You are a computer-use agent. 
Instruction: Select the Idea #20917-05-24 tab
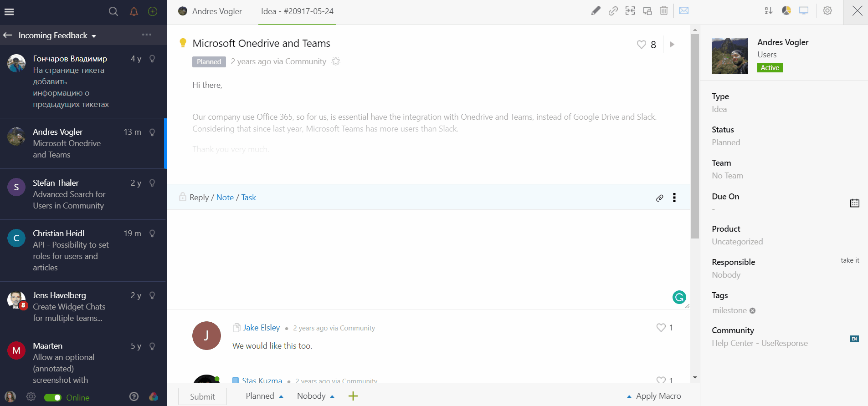297,11
